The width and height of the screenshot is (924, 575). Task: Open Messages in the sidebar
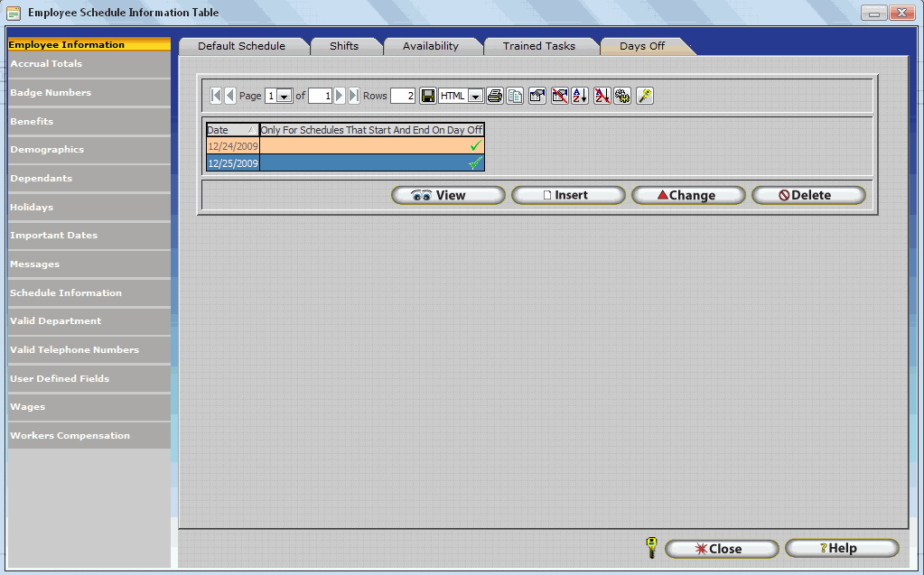pyautogui.click(x=89, y=264)
